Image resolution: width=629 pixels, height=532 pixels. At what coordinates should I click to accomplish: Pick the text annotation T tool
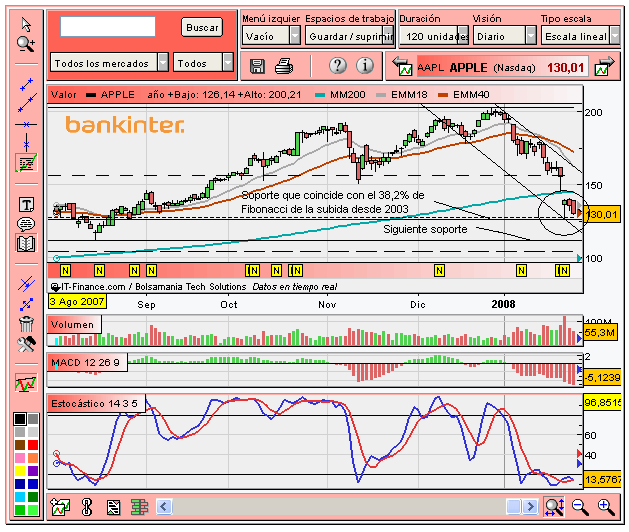(26, 205)
